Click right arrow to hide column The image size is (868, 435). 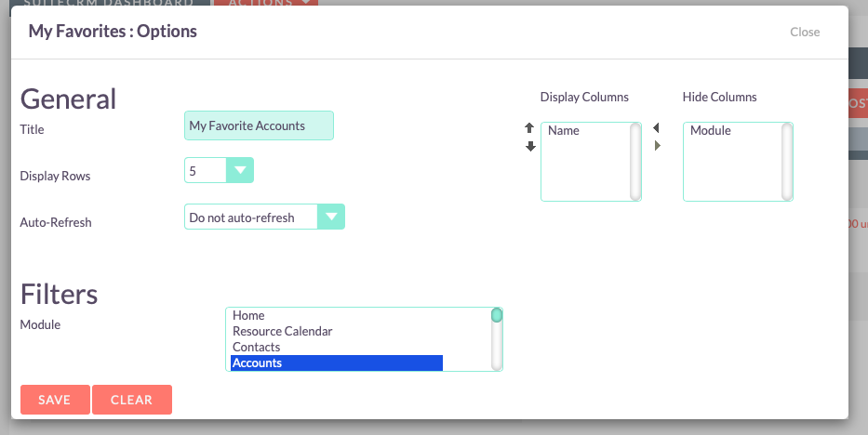[657, 145]
